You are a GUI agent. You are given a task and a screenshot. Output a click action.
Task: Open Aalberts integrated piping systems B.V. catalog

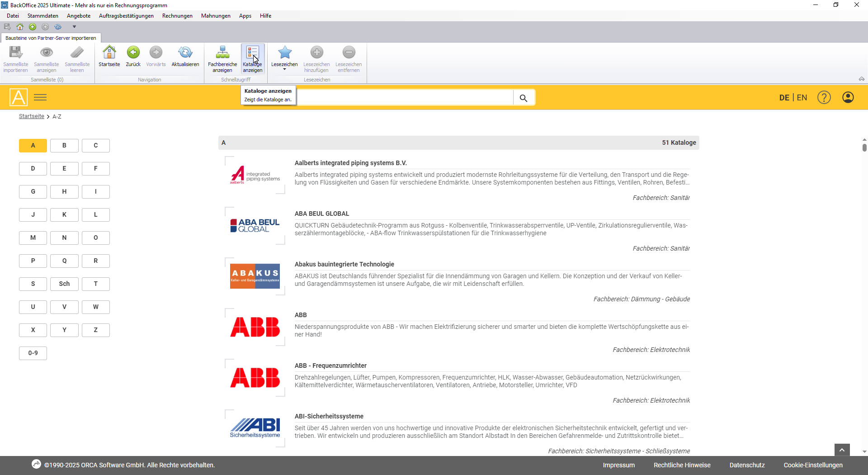(351, 163)
